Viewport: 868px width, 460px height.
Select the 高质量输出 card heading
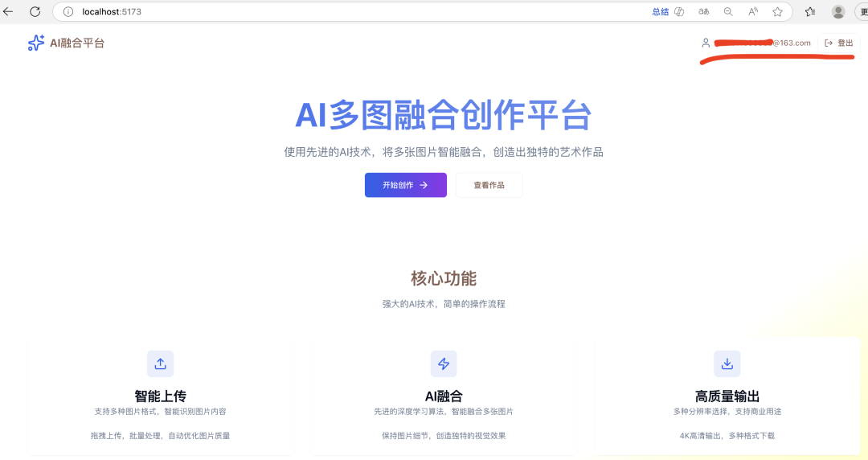(727, 396)
